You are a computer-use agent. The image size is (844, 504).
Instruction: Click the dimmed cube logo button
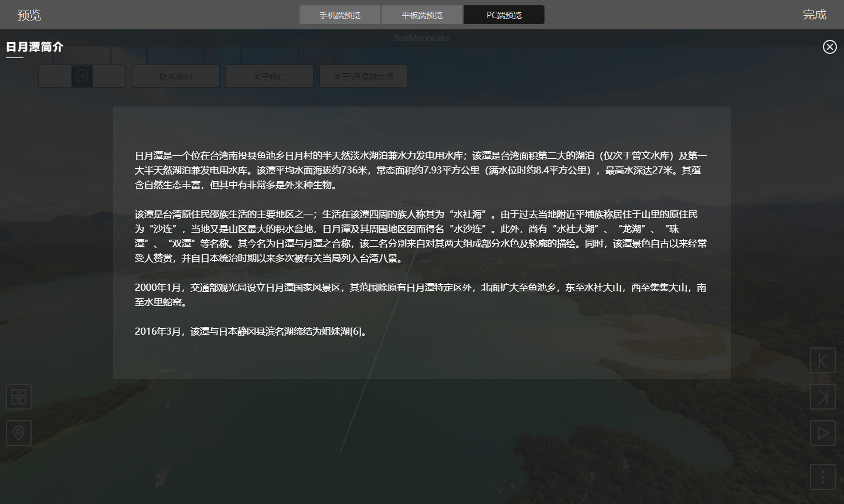pyautogui.click(x=82, y=76)
